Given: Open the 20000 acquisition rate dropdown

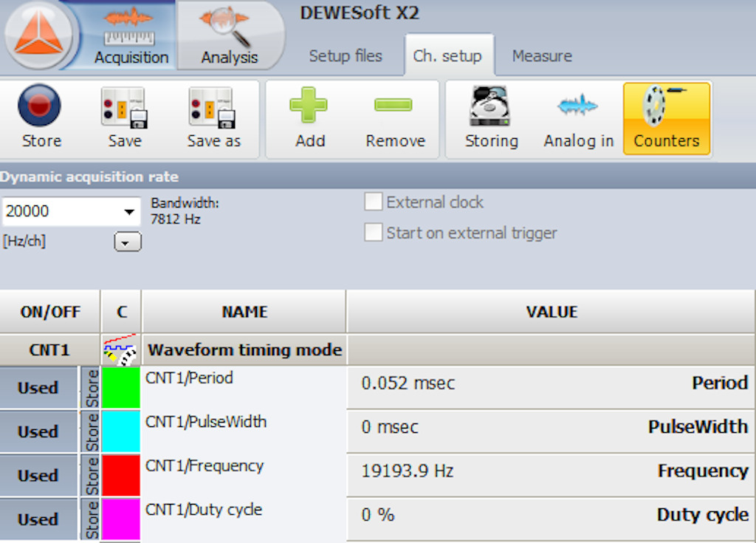Looking at the screenshot, I should point(128,211).
